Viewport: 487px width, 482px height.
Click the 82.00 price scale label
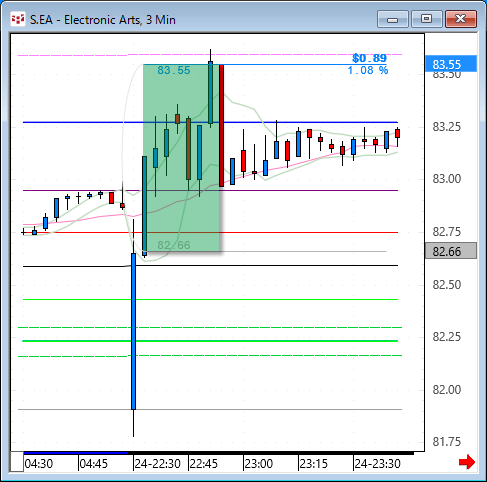(x=447, y=390)
